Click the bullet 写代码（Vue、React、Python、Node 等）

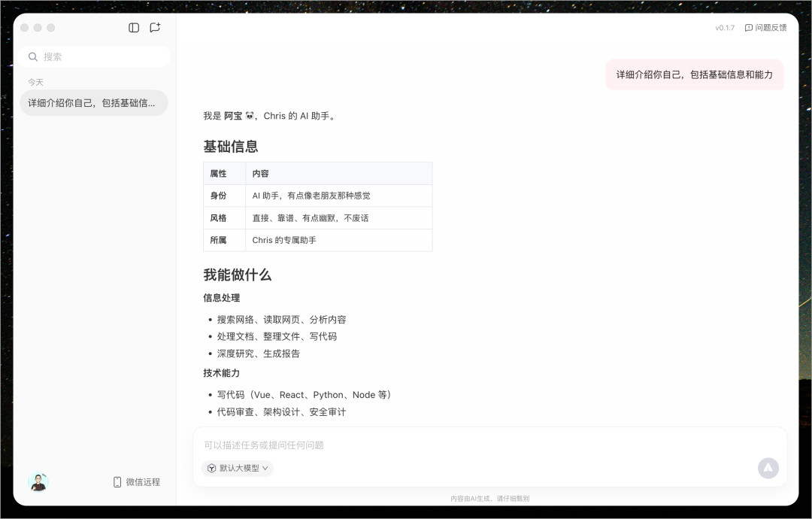click(304, 395)
